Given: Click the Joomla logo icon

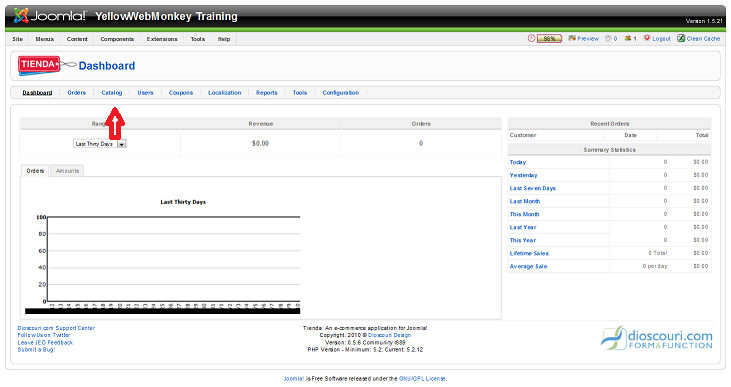Looking at the screenshot, I should click(21, 16).
